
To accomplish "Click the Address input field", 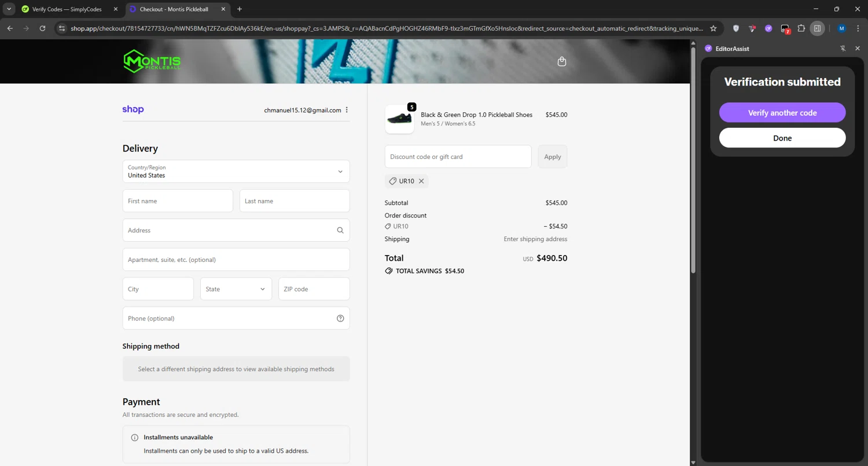I will (x=236, y=230).
